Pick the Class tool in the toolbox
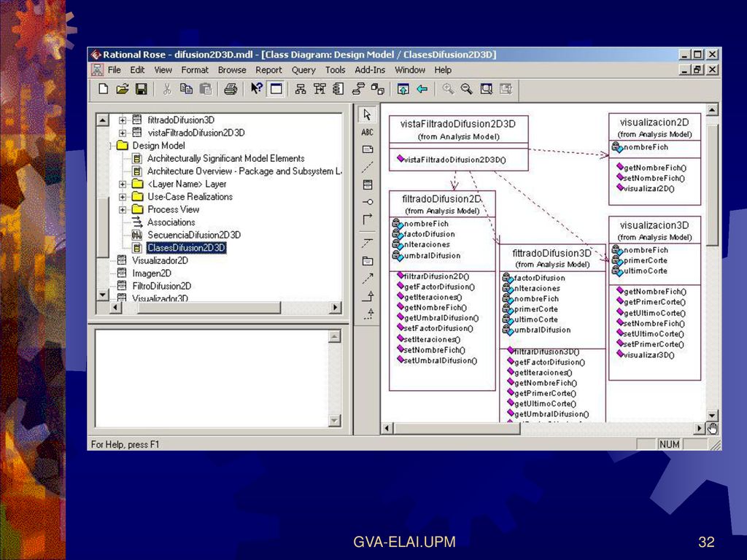The image size is (747, 560). [x=367, y=184]
